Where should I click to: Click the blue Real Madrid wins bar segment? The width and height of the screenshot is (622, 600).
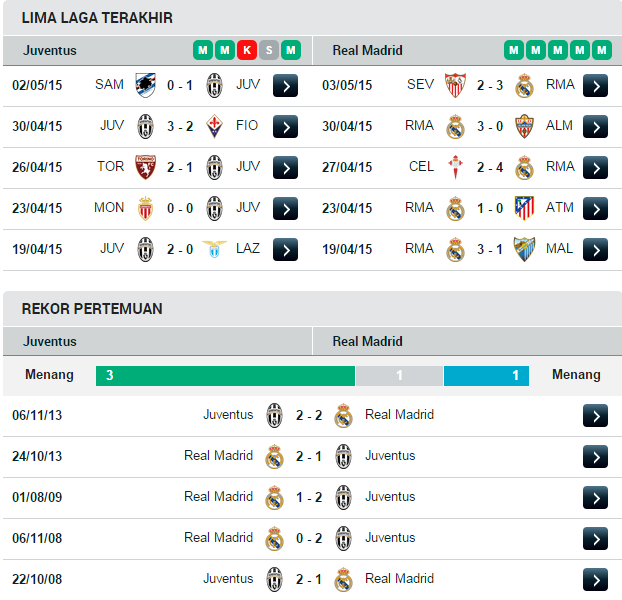point(486,376)
